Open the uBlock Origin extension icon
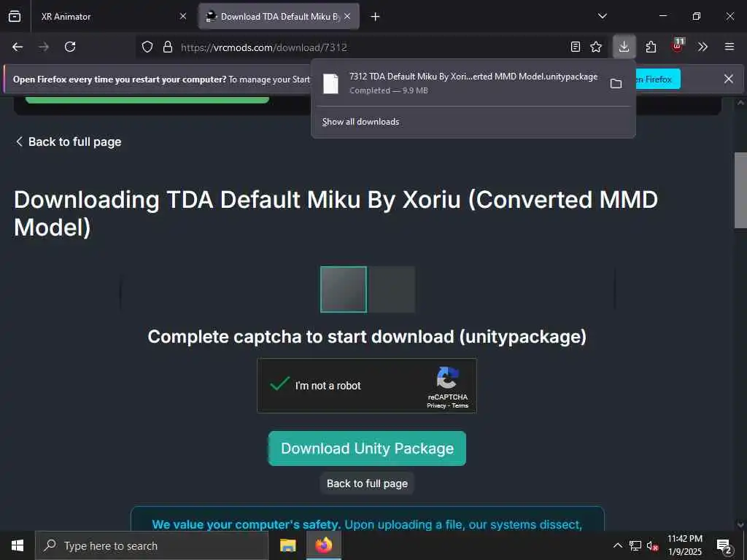This screenshot has width=747, height=560. 678,46
